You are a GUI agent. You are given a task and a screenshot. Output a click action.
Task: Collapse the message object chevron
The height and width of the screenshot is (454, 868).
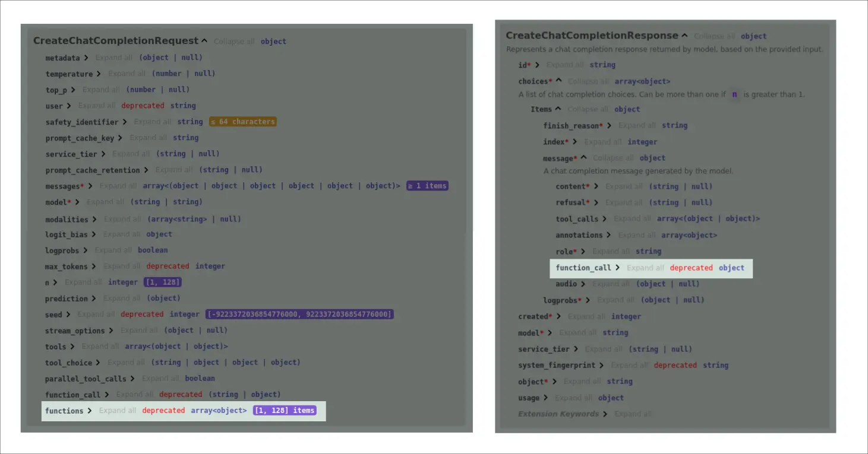coord(583,158)
